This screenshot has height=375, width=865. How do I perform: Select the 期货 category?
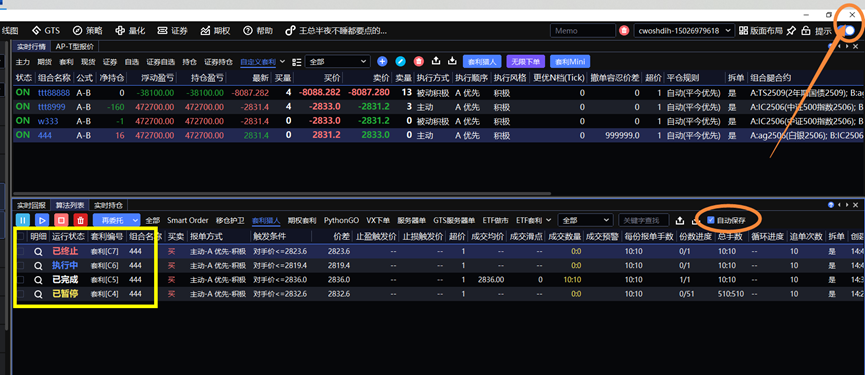coord(45,62)
